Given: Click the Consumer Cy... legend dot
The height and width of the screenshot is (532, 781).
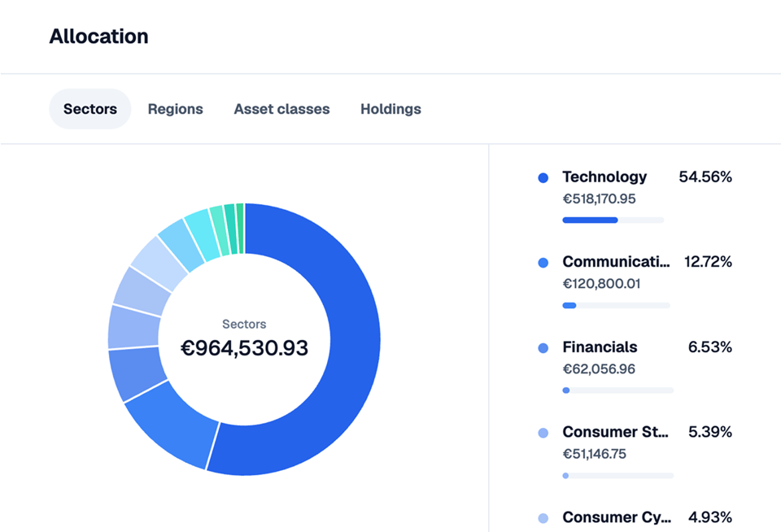Looking at the screenshot, I should [x=543, y=518].
